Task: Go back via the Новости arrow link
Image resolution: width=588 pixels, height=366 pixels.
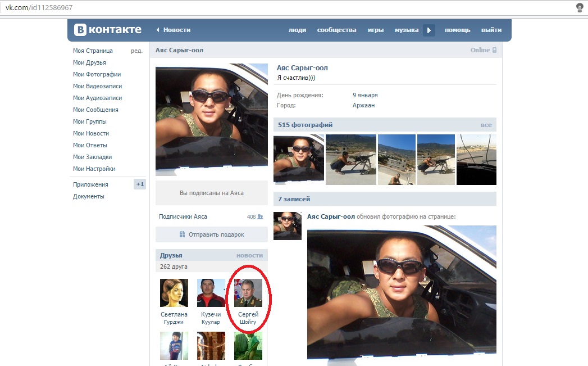Action: coord(173,30)
